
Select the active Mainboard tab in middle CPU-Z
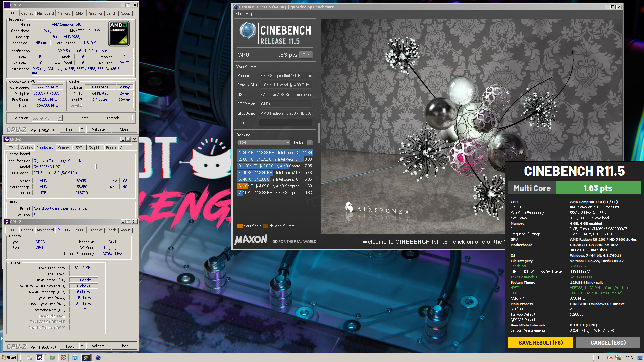point(45,147)
